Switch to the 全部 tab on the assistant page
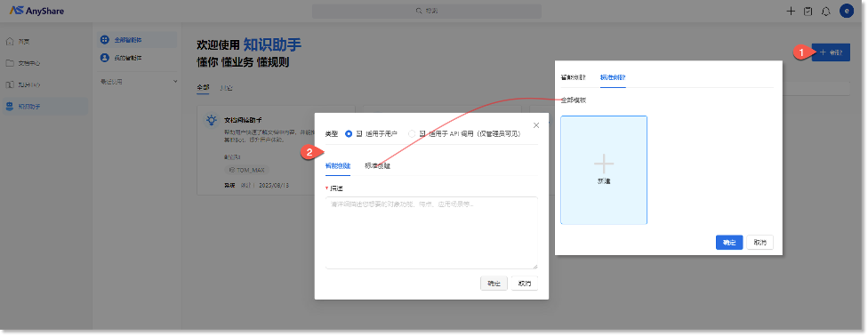 203,87
